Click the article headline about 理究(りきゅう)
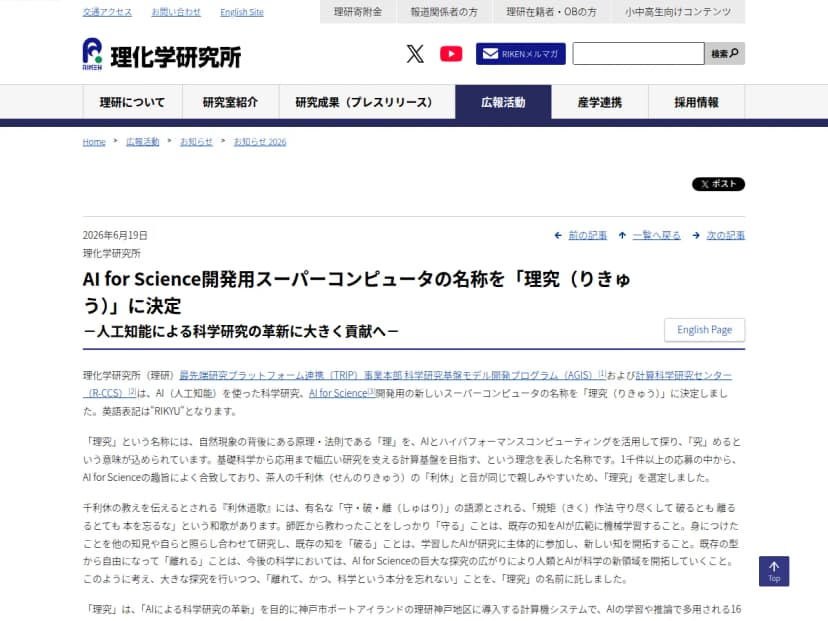828x621 pixels. [356, 292]
